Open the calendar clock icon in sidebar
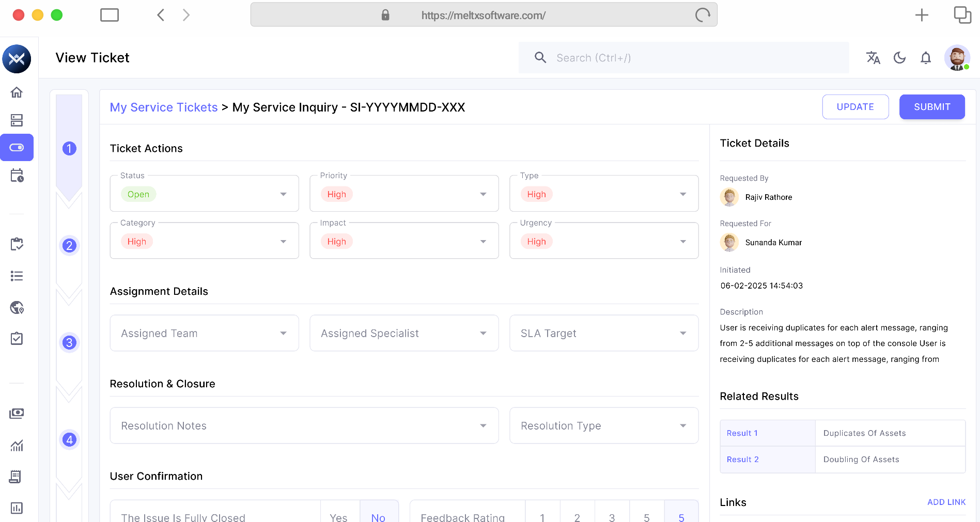This screenshot has width=980, height=522. (17, 176)
